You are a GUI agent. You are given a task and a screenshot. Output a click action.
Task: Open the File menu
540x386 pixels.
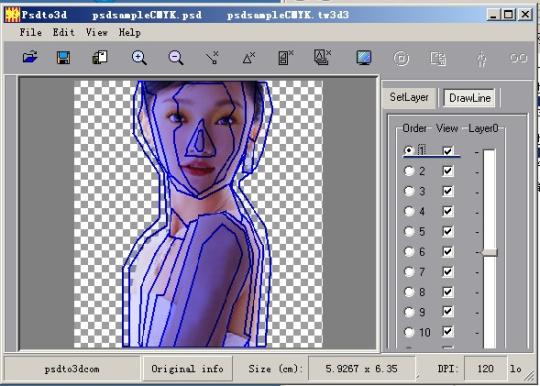(31, 32)
